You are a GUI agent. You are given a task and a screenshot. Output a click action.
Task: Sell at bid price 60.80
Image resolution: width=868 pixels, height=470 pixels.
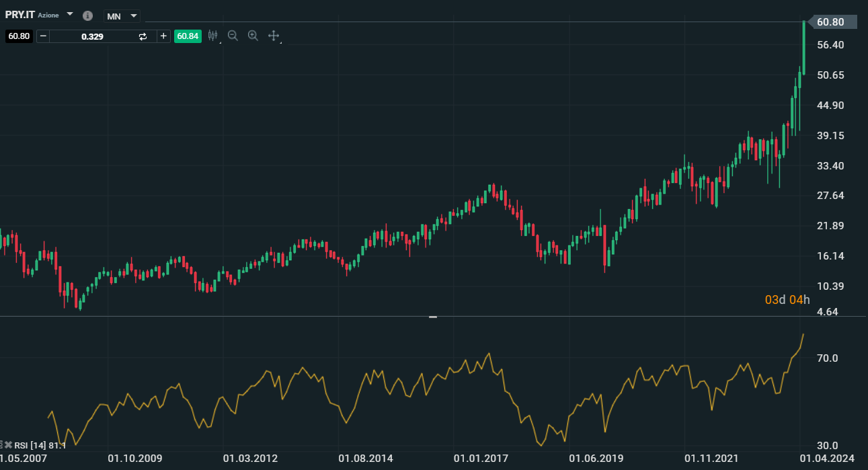19,36
